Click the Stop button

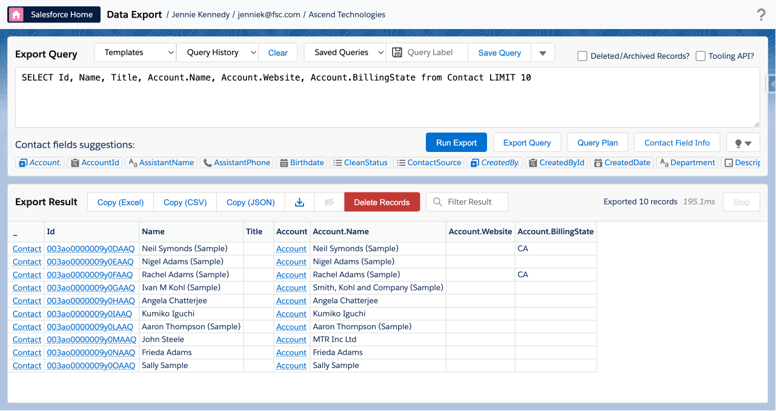click(x=741, y=202)
